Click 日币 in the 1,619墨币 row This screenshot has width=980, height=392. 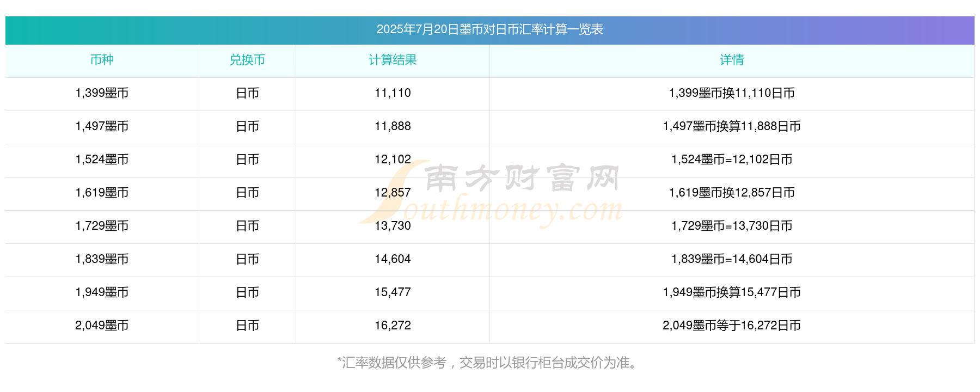[247, 193]
